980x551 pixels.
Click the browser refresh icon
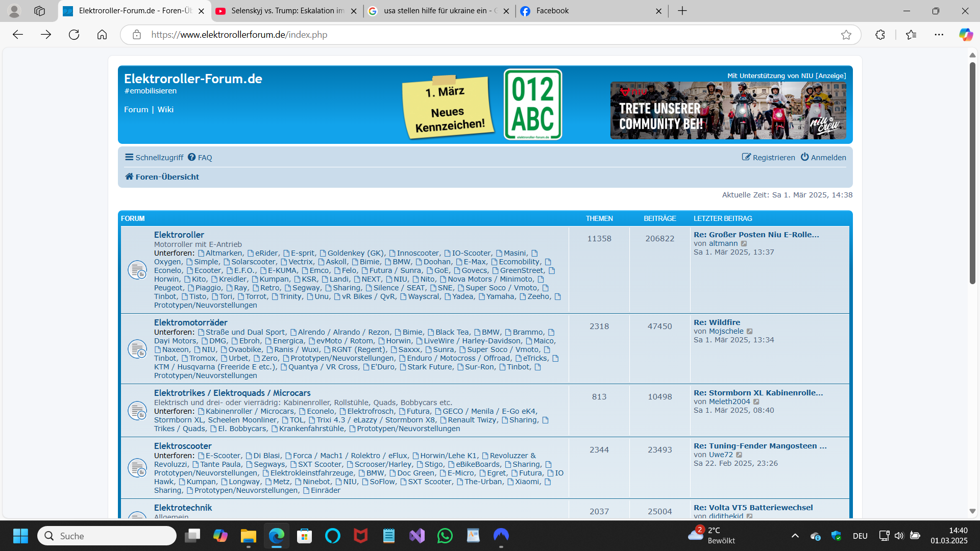click(74, 35)
